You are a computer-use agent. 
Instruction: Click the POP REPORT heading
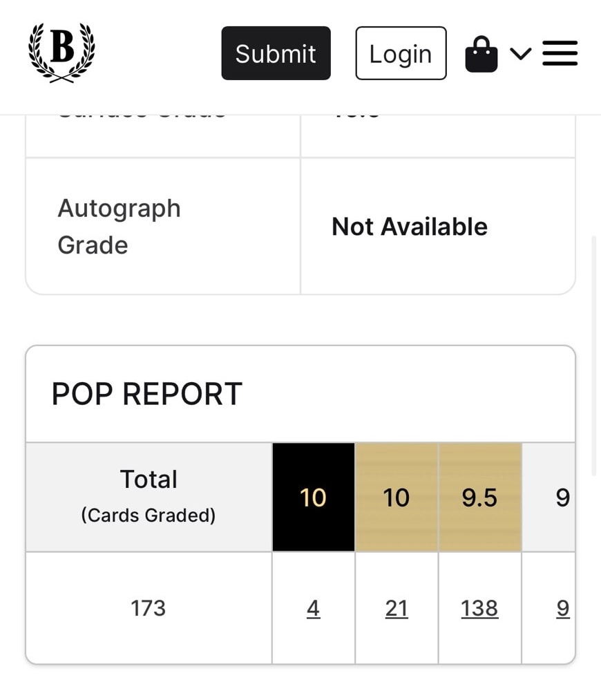coord(146,394)
